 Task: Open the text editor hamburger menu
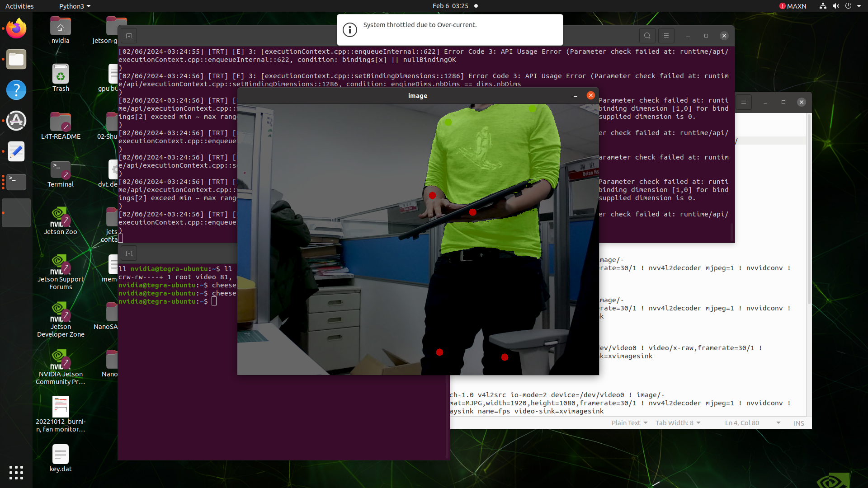pyautogui.click(x=744, y=102)
